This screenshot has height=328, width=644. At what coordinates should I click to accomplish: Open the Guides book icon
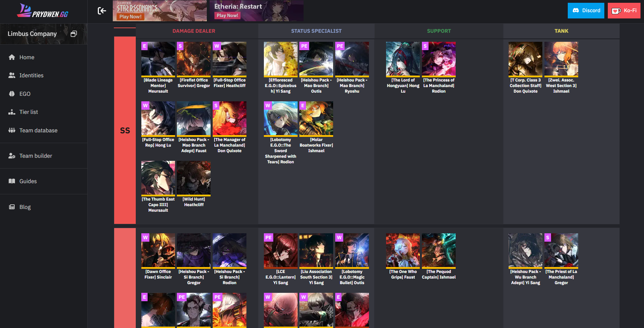click(12, 181)
